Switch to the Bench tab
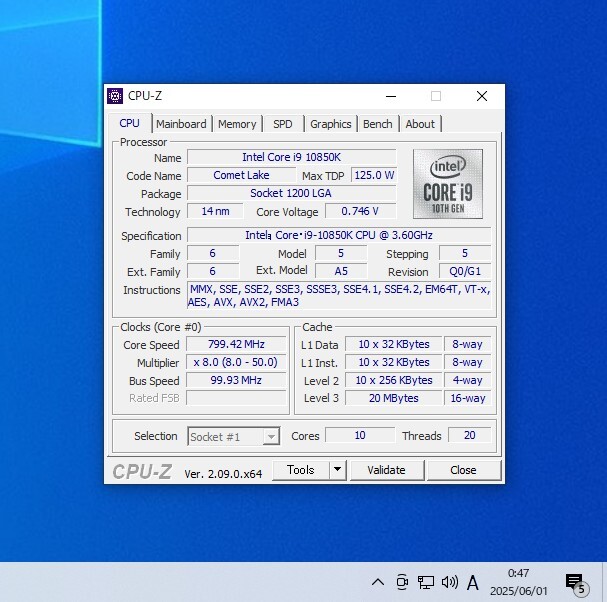 tap(377, 124)
